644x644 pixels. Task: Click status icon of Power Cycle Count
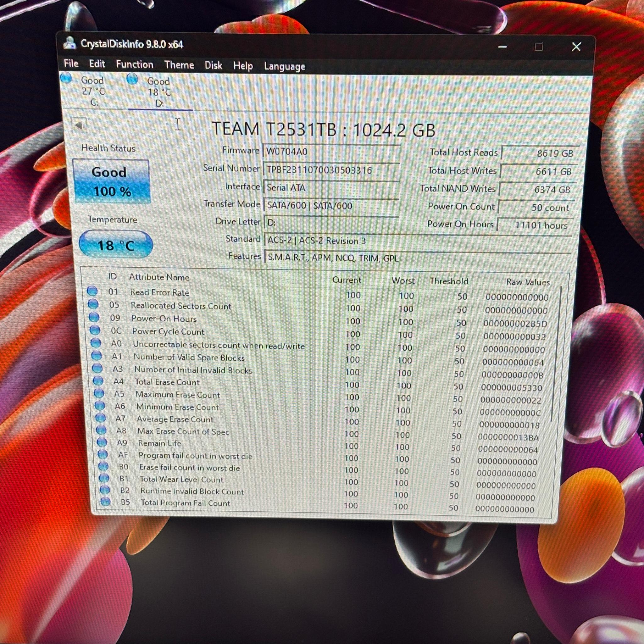(95, 330)
